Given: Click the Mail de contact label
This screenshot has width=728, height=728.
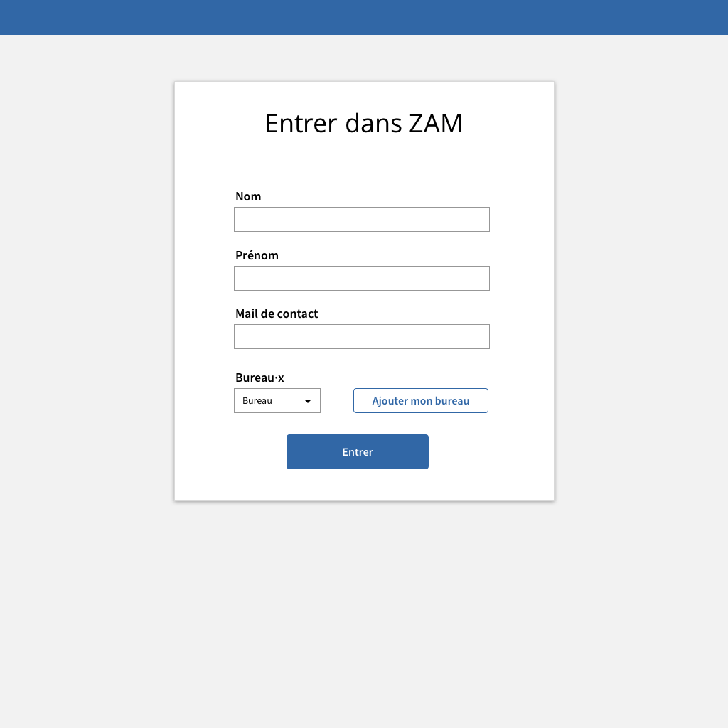Looking at the screenshot, I should click(277, 314).
